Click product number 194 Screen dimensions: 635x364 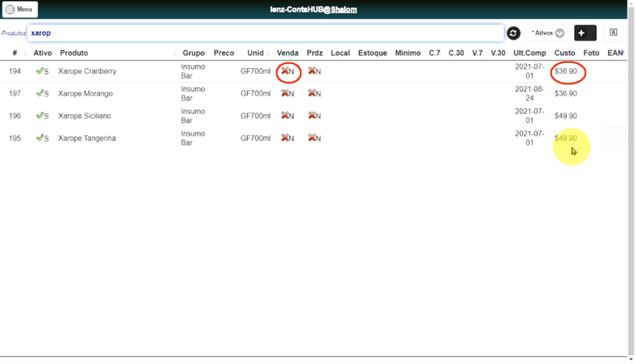point(14,71)
